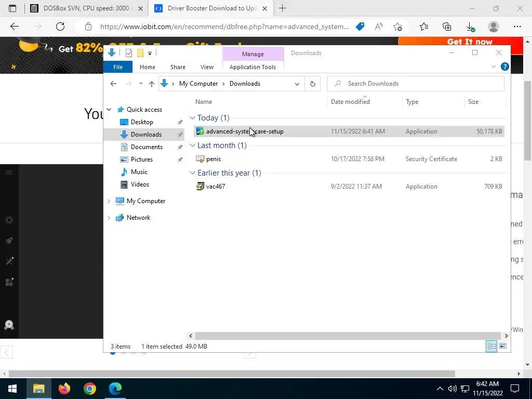
Task: Select the vac467 application file
Action: click(x=349, y=187)
